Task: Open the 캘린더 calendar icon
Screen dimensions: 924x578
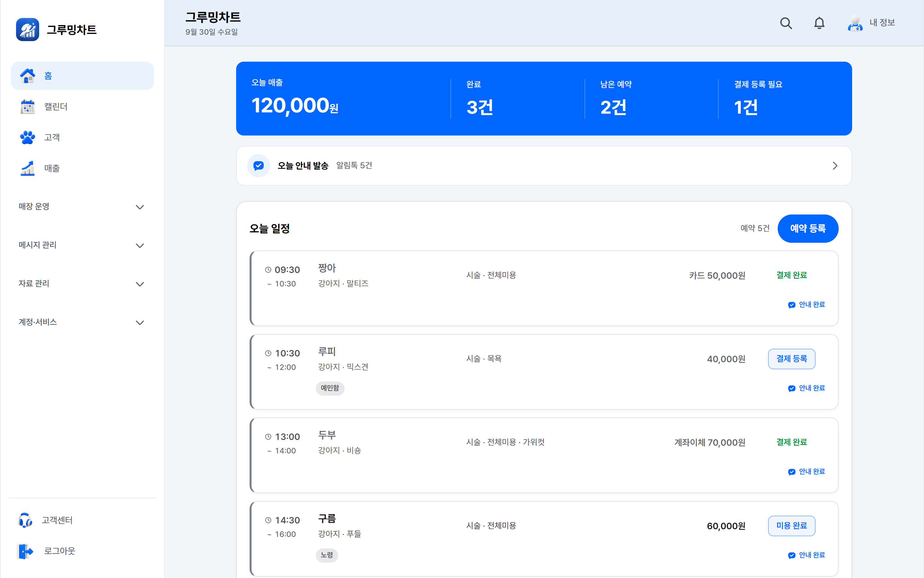Action: point(28,107)
